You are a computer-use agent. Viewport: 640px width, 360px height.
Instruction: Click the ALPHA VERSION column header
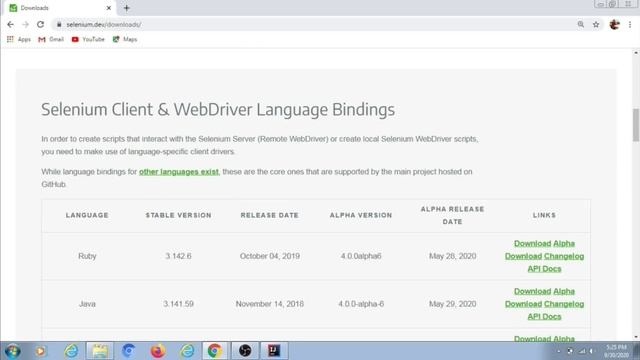pyautogui.click(x=361, y=215)
